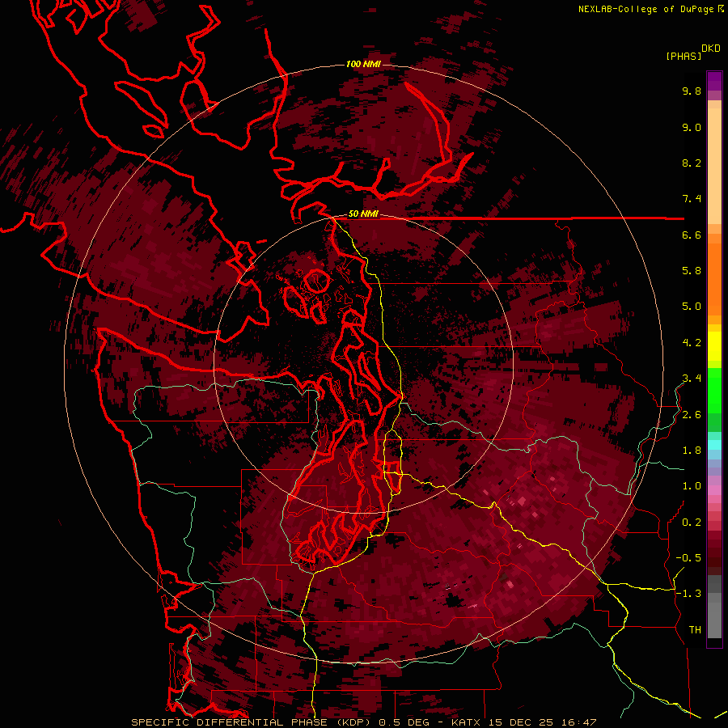
Task: Click the bright green segment of color bar
Action: pyautogui.click(x=714, y=391)
